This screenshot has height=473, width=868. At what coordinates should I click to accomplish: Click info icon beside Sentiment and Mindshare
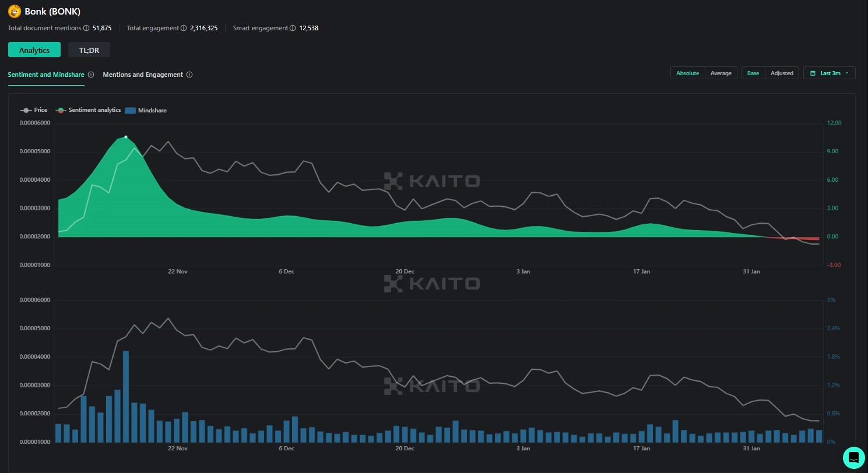(91, 75)
